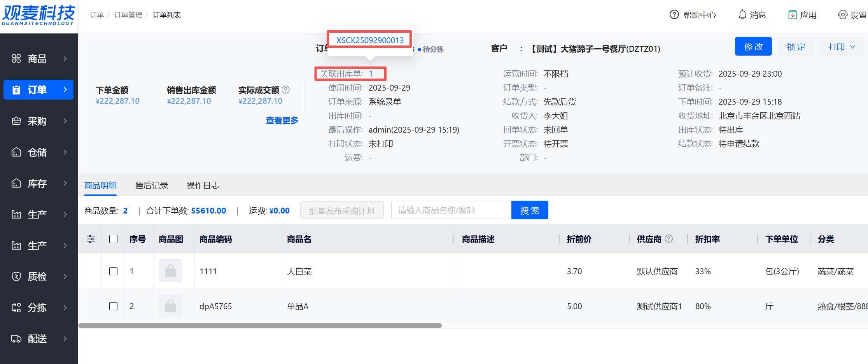Viewport: 868px width, 364px height.
Task: Switch to the 商品明细 tab
Action: (100, 185)
